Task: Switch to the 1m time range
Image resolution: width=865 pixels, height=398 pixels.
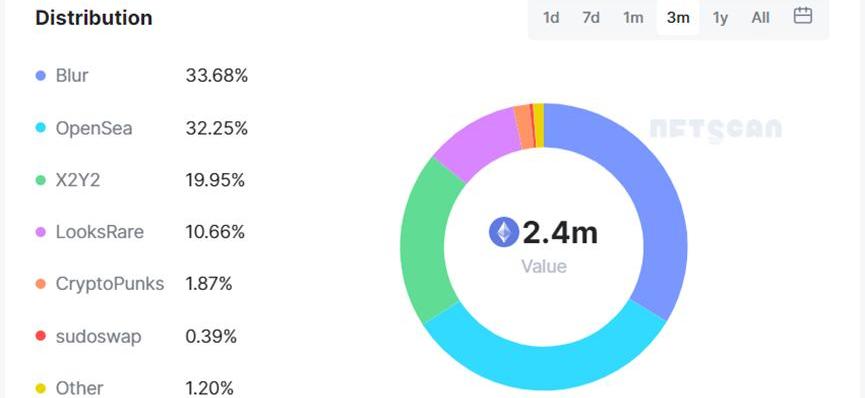Action: (633, 18)
